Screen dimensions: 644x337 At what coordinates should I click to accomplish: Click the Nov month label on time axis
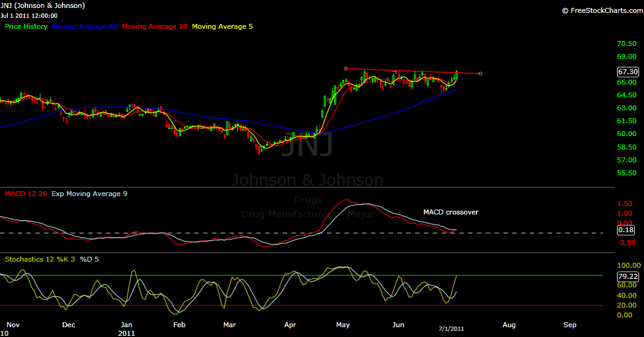13,325
